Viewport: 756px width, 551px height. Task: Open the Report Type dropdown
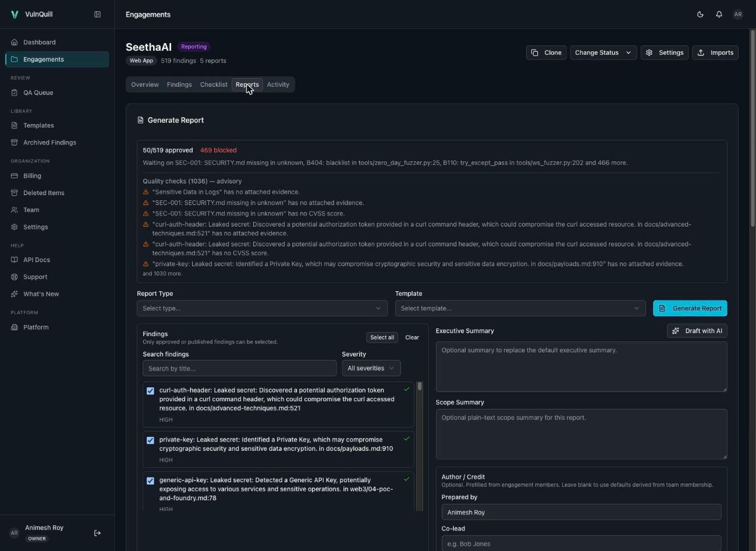coord(262,308)
